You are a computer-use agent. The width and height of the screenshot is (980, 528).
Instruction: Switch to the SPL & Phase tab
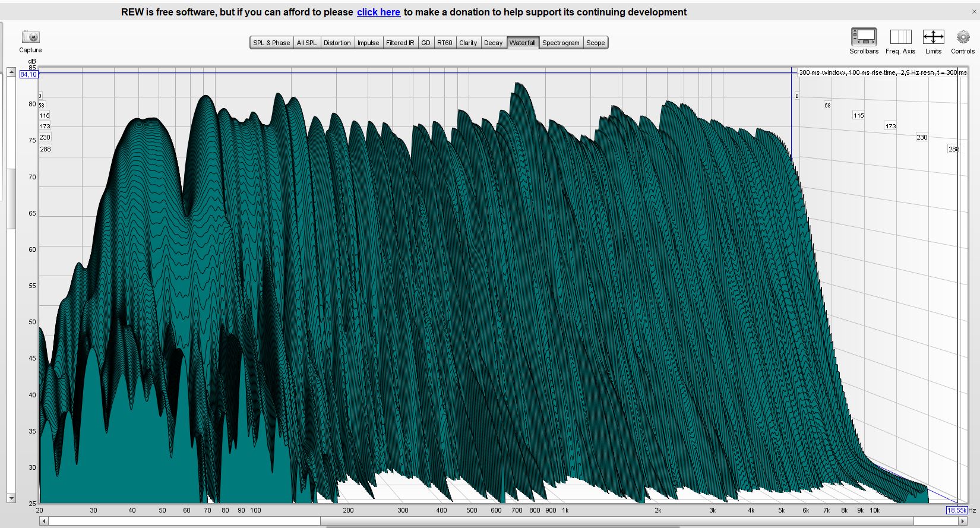click(x=271, y=43)
